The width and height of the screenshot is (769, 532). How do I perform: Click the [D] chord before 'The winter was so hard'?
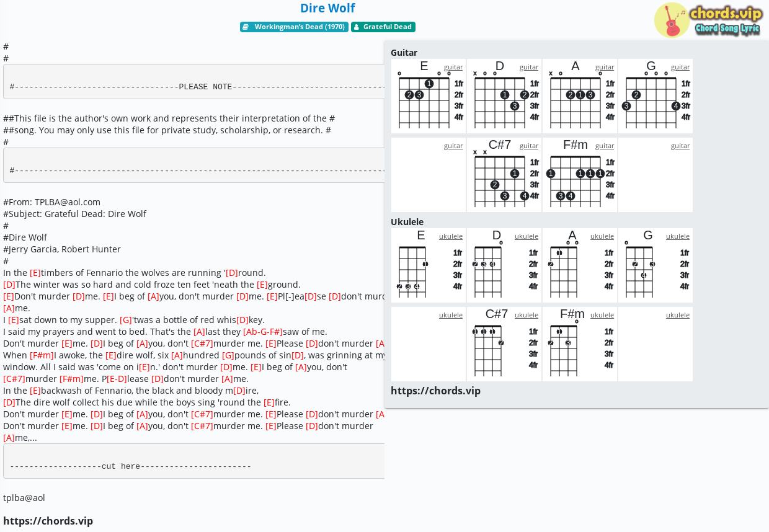[x=9, y=285]
